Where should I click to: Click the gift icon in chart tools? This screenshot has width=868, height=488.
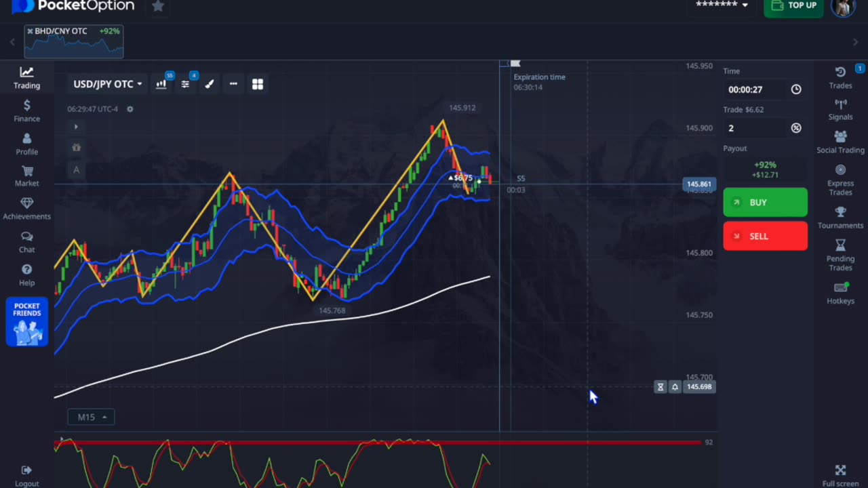[76, 148]
